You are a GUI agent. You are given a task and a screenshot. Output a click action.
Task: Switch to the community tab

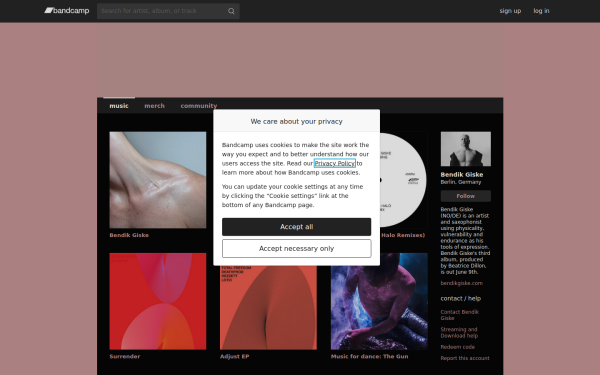[199, 106]
